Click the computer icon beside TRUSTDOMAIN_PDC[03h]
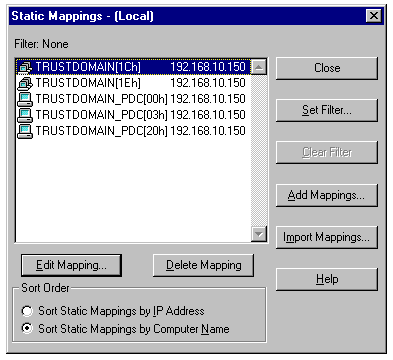The width and height of the screenshot is (393, 360). (x=25, y=115)
